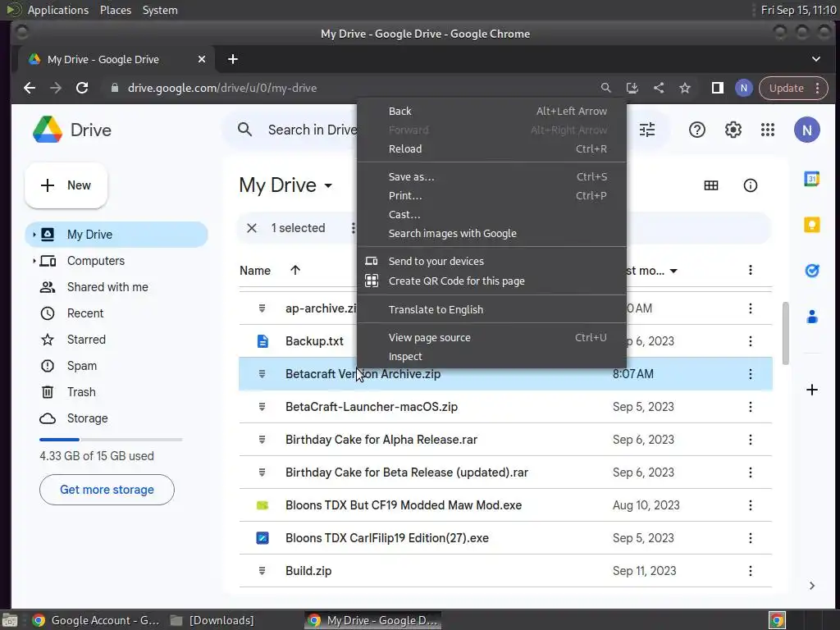Get add-ons plus icon
This screenshot has width=840, height=630.
coord(811,390)
